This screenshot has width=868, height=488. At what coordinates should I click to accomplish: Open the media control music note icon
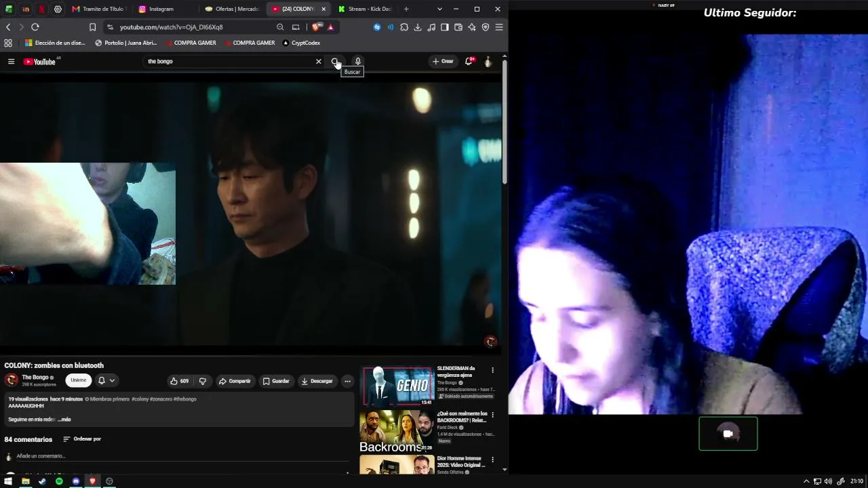[x=431, y=27]
